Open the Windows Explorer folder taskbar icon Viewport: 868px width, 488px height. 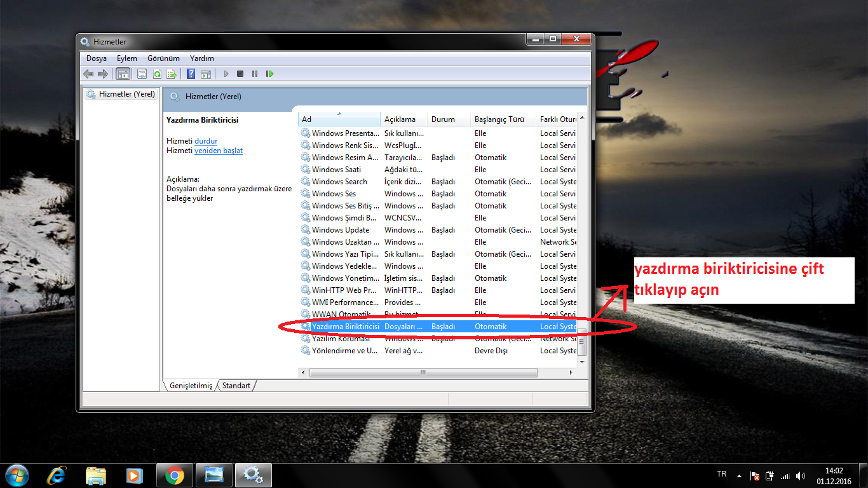coord(96,475)
